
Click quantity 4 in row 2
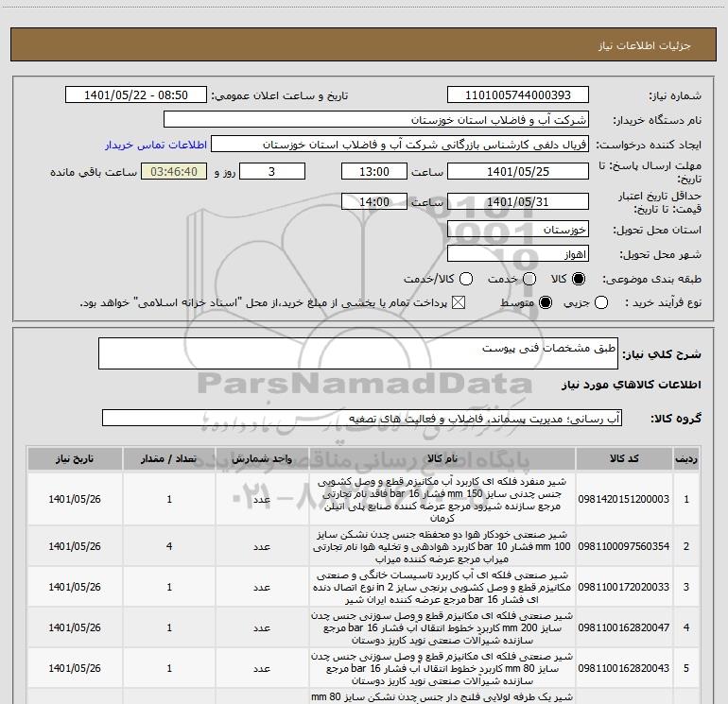click(169, 546)
